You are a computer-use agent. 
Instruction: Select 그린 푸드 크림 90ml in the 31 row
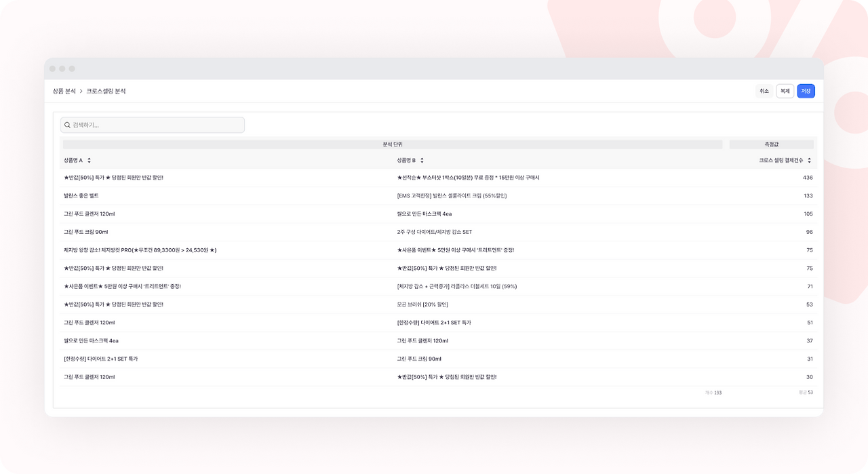tap(420, 359)
